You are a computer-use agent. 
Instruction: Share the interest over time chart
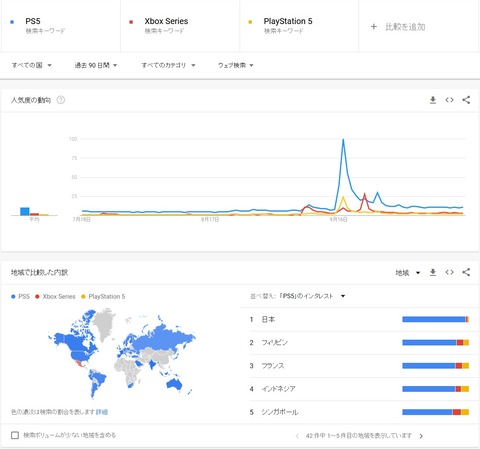tap(466, 100)
